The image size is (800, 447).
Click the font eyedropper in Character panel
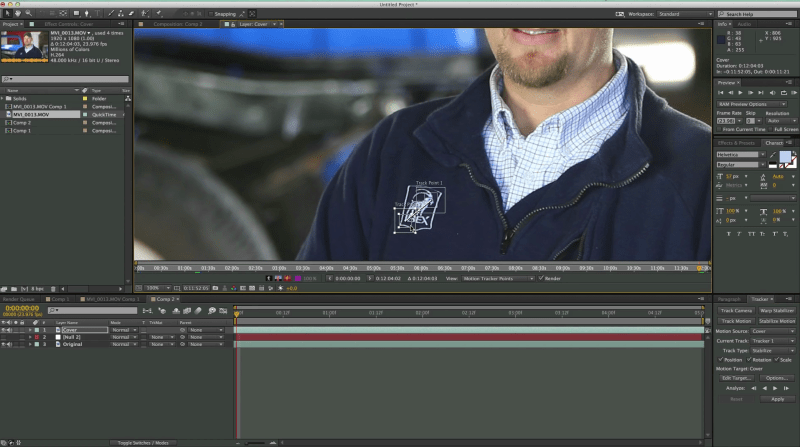(x=773, y=155)
